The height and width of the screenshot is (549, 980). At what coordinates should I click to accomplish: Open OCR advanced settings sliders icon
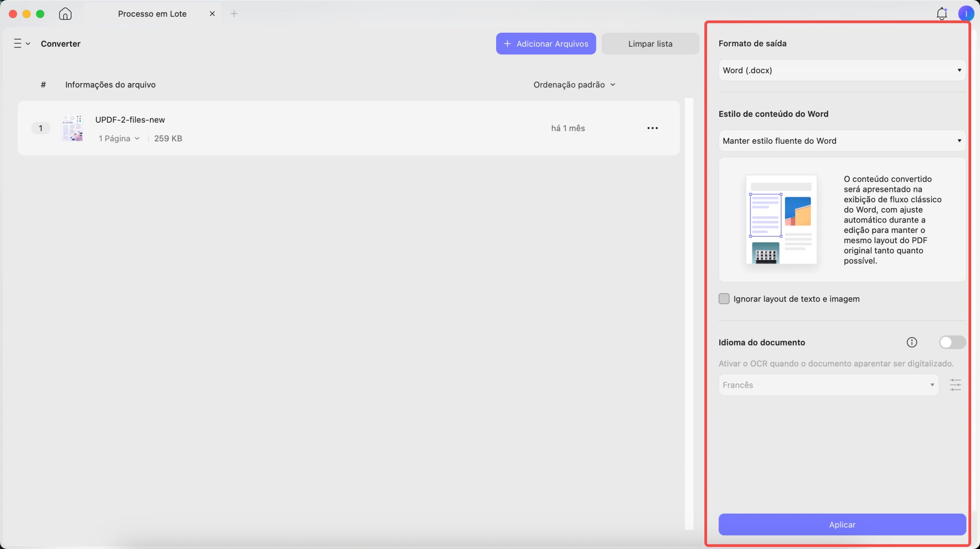tap(955, 385)
